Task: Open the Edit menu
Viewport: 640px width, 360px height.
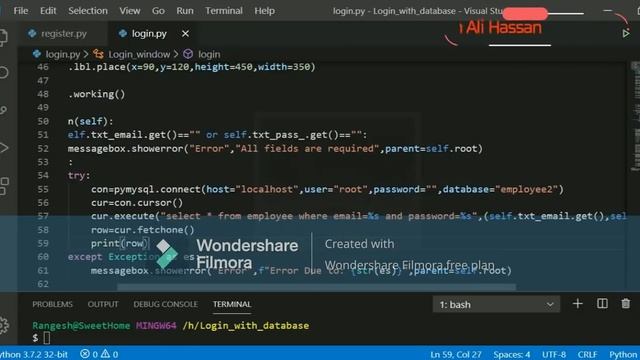Action: coord(48,11)
